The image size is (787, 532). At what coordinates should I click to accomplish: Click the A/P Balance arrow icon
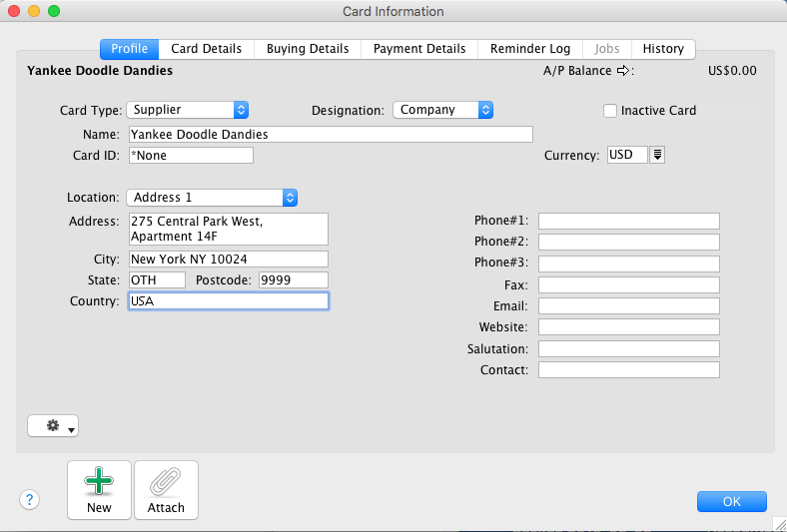click(x=624, y=71)
